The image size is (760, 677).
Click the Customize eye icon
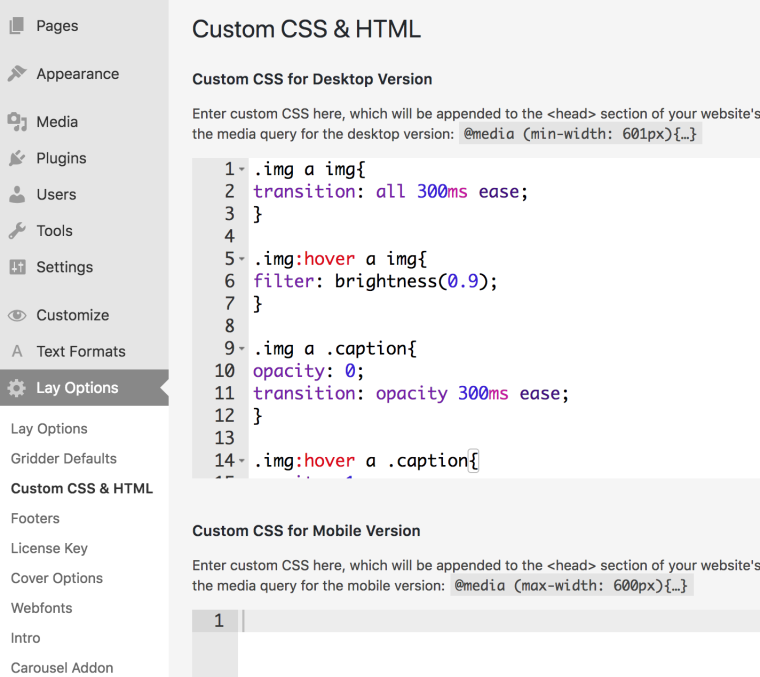click(x=17, y=315)
